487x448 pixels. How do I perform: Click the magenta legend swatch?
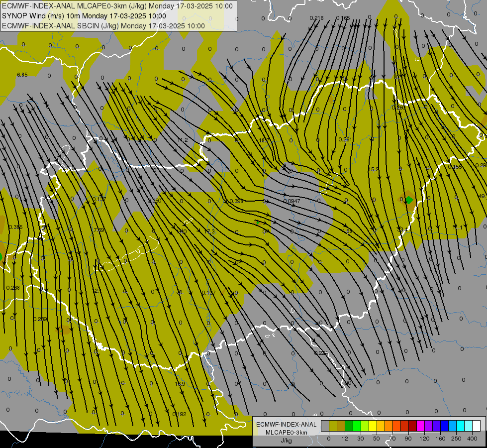[x=421, y=426]
